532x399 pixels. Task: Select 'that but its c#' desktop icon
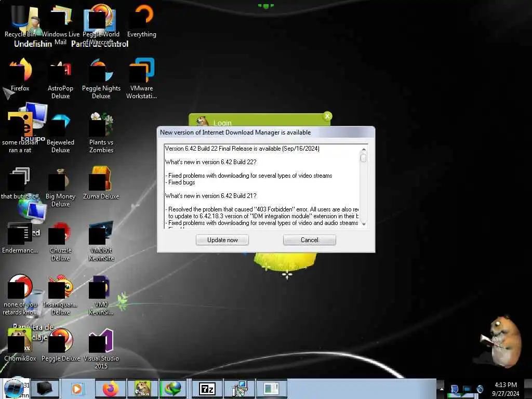[x=20, y=183]
